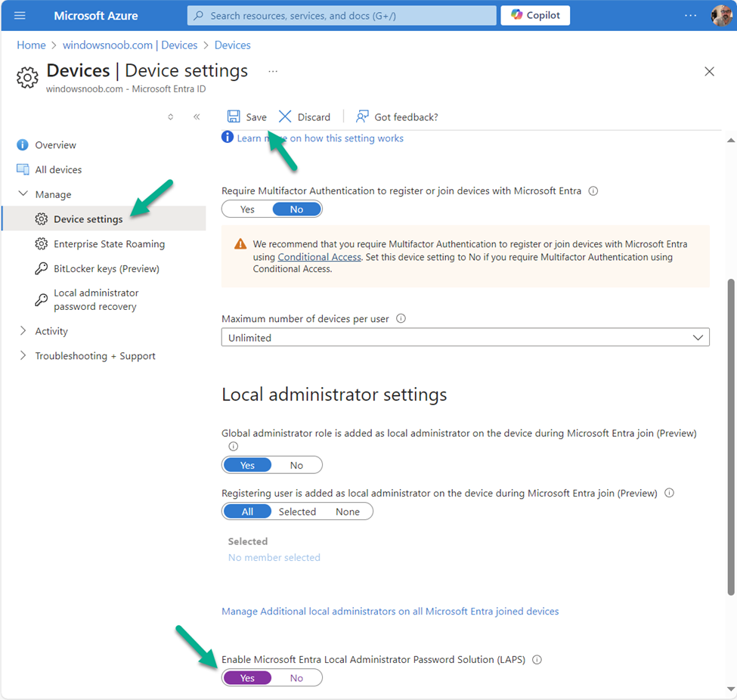Launch Copilot from the top bar
Viewport: 737px width, 700px height.
click(x=534, y=15)
